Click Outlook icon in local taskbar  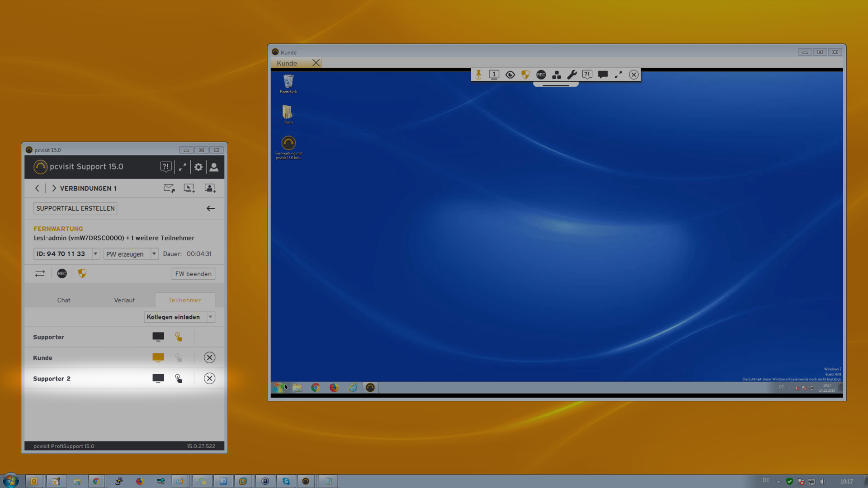[34, 481]
